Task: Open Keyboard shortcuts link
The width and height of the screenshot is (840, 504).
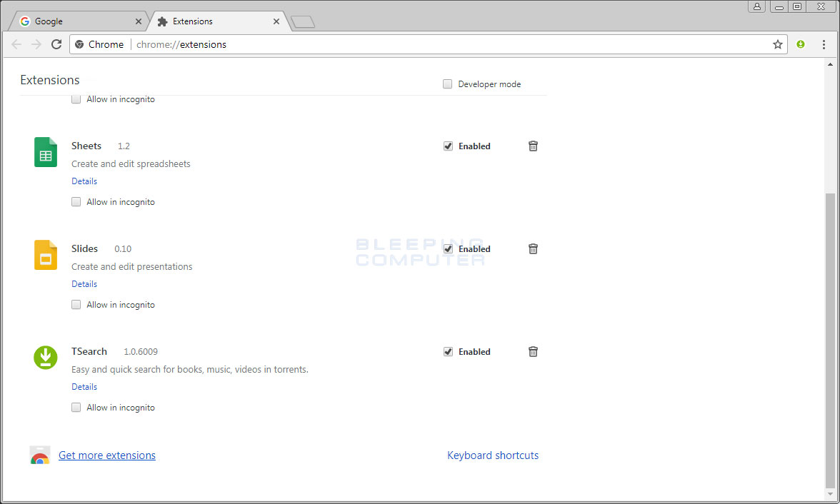Action: [x=493, y=455]
